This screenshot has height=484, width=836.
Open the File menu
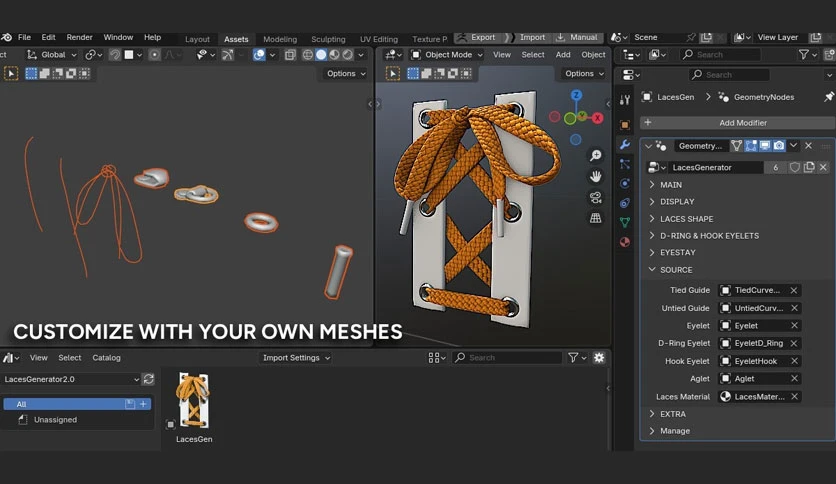(24, 37)
